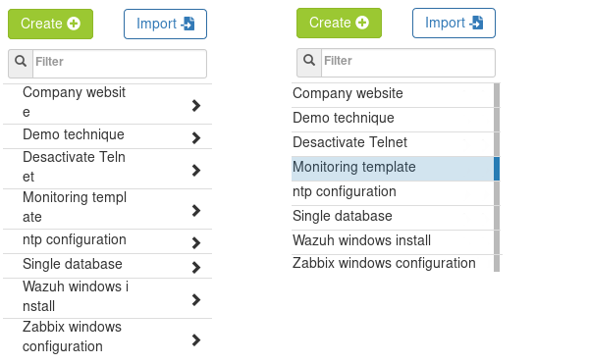Click chevron beside Monitoring template in left list
Screen dimensions: 589x364
(x=195, y=211)
